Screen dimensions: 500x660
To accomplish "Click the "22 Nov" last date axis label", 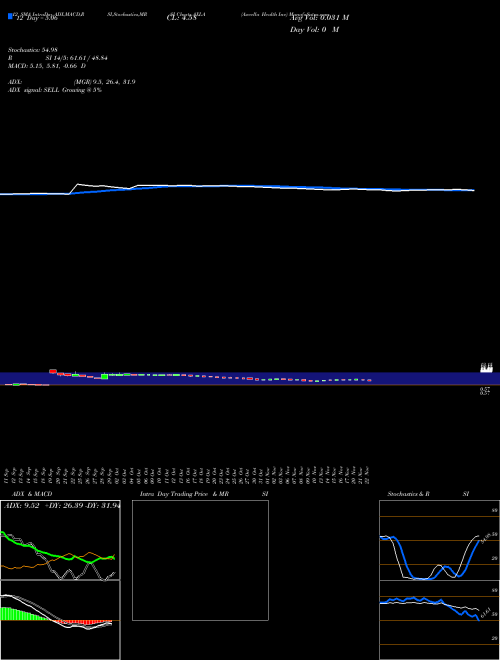I will coord(368,475).
